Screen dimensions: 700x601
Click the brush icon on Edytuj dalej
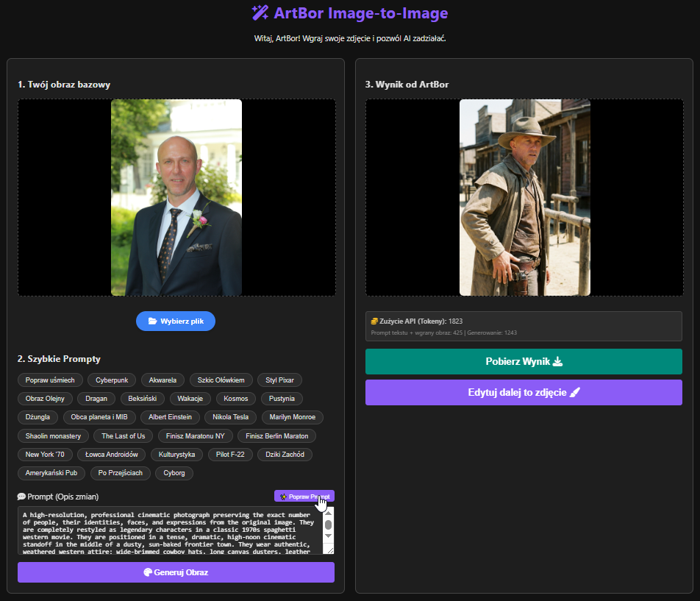click(x=575, y=392)
